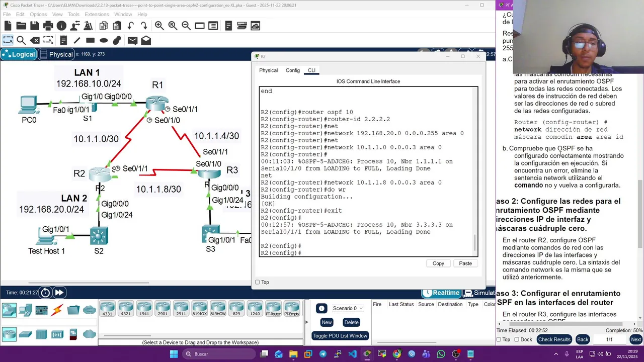Open WhatsApp from the taskbar

(x=441, y=354)
